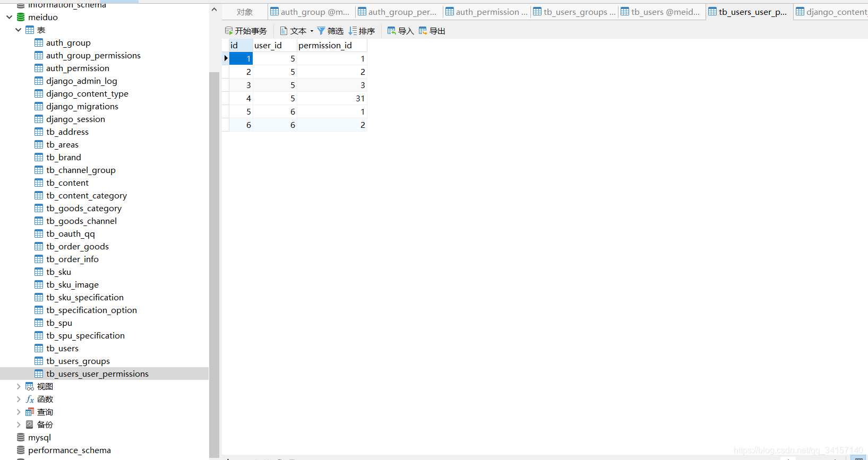Click the sidebar scroll-up arrow
This screenshot has width=868, height=460.
(x=214, y=10)
